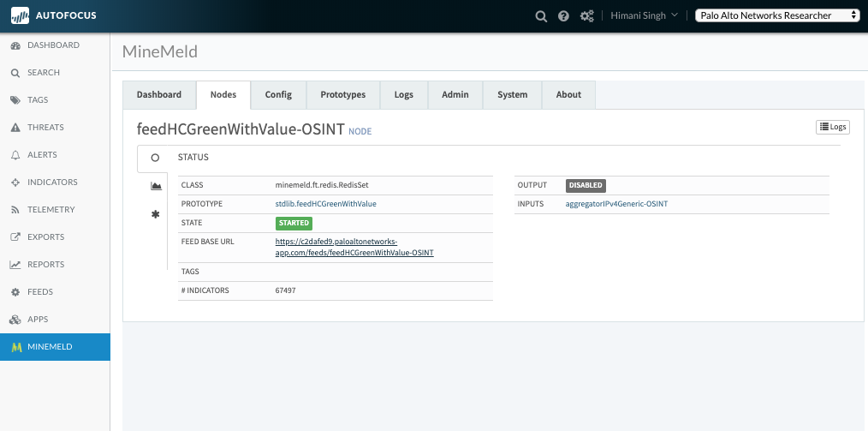868x431 pixels.
Task: Open Palo Alto Networks Researcher dropdown
Action: click(x=777, y=15)
